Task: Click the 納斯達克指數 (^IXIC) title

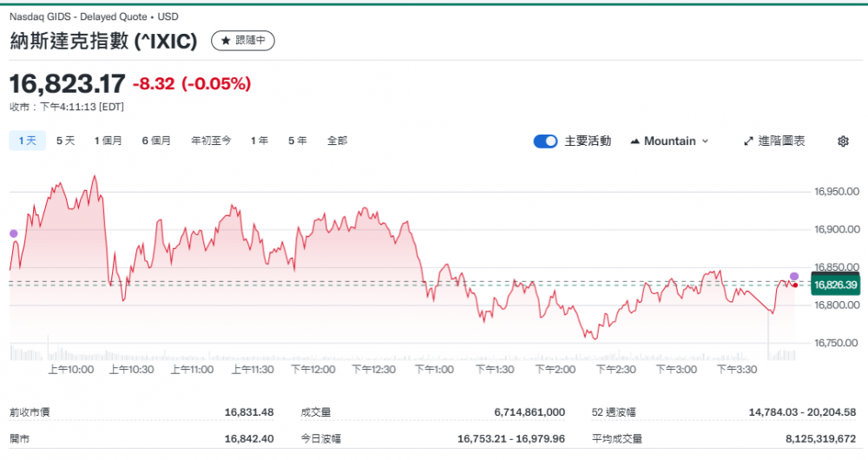Action: tap(103, 41)
